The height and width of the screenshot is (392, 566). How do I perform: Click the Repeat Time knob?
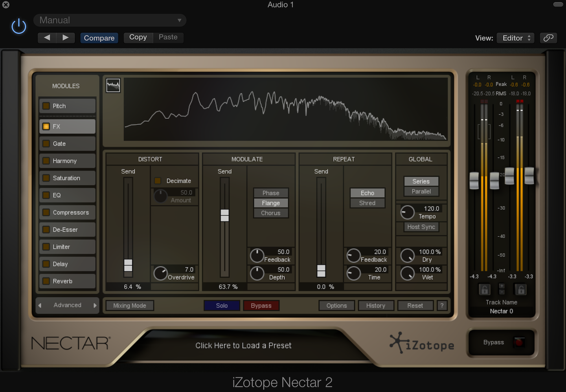click(x=353, y=273)
